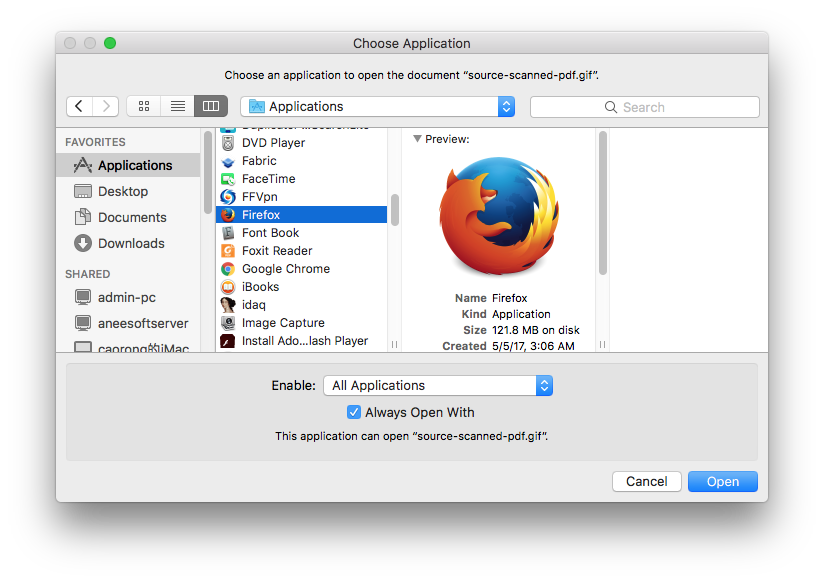Viewport: 824px width, 582px height.
Task: Click the Kind "Application" value in preview
Action: tap(521, 314)
